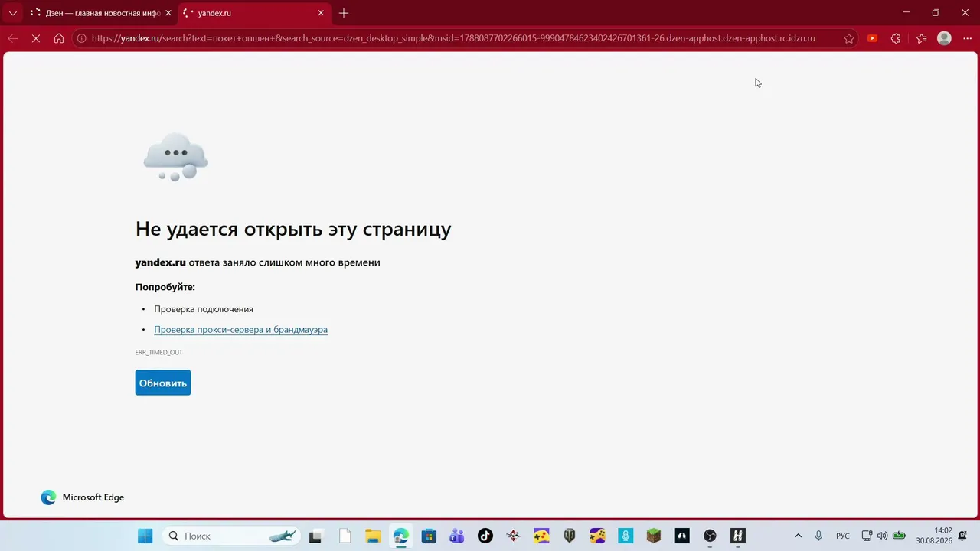This screenshot has width=980, height=551.
Task: Open the Favorites list in the toolbar
Action: [x=921, y=38]
